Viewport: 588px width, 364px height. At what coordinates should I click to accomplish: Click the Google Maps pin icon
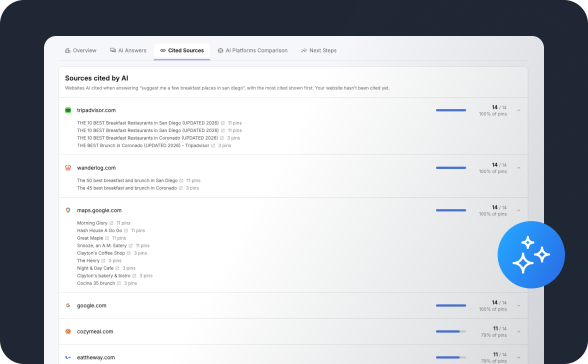point(68,210)
